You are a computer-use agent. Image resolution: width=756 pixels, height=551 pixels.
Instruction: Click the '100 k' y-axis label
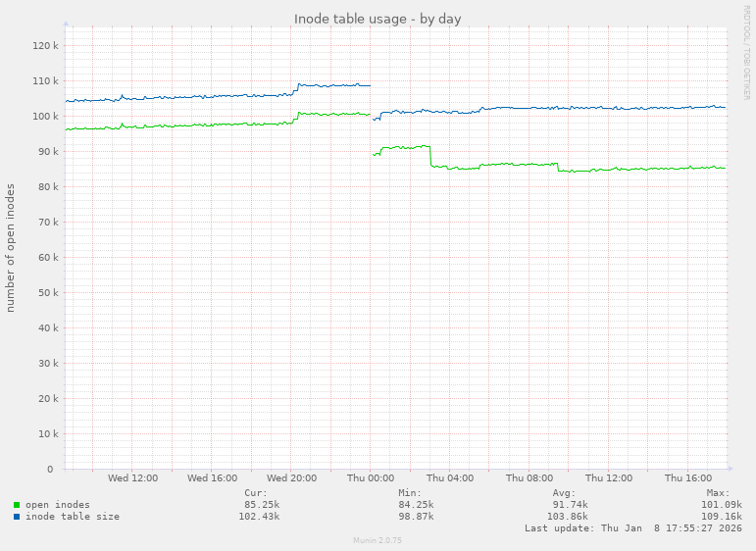[x=45, y=116]
